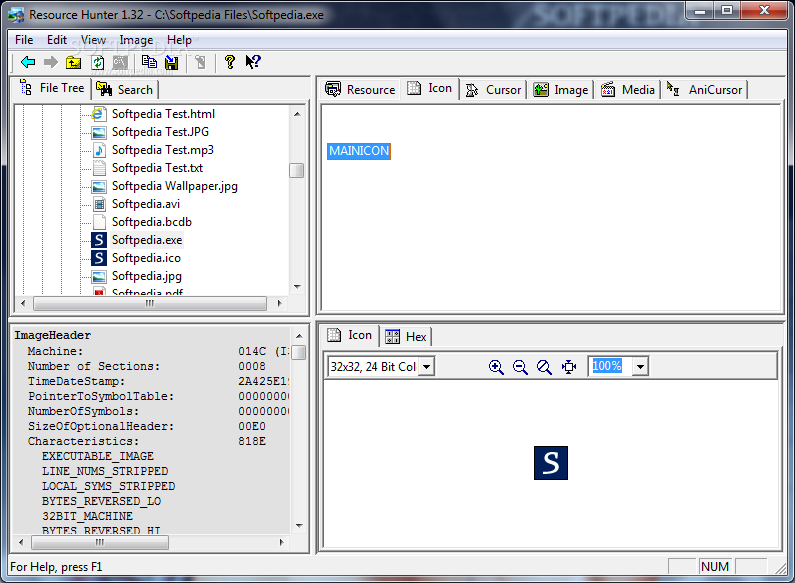Click the Zoom In magnifier icon
The width and height of the screenshot is (795, 583).
(496, 367)
